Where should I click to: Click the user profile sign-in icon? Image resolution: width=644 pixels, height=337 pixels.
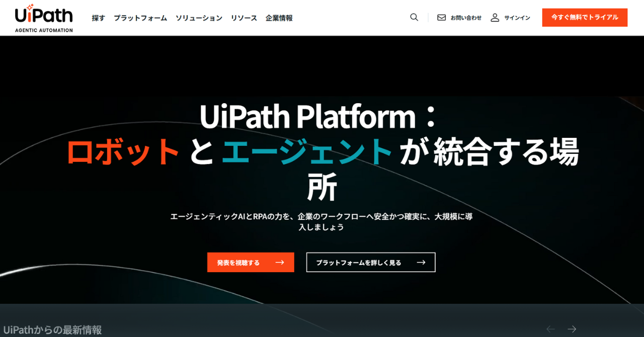[x=495, y=18]
